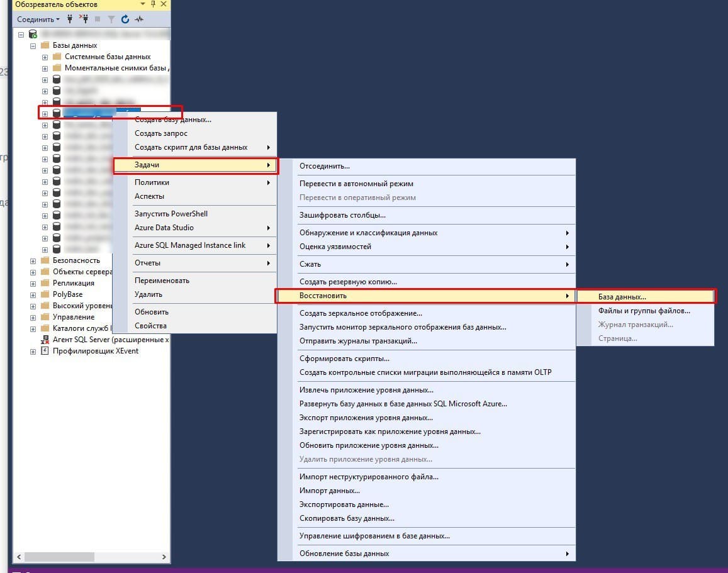Click the Агент SQL Server icon
This screenshot has width=728, height=573.
coord(45,340)
